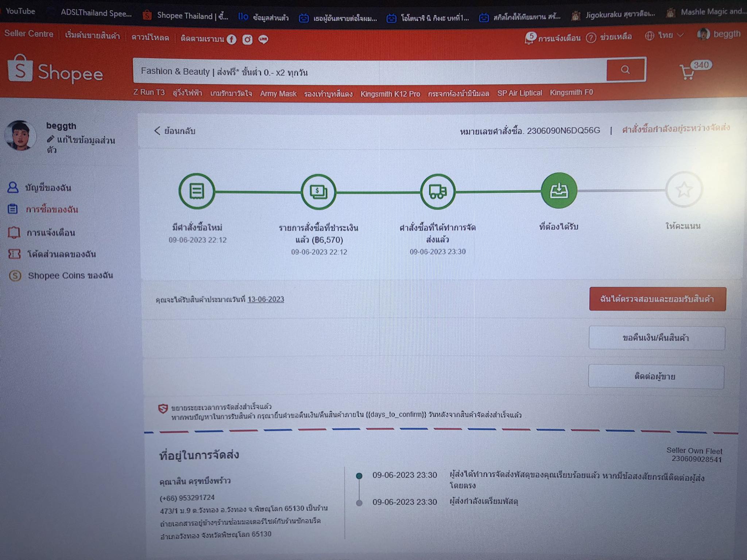Open the Facebook follow icon
This screenshot has width=747, height=560.
[x=232, y=39]
